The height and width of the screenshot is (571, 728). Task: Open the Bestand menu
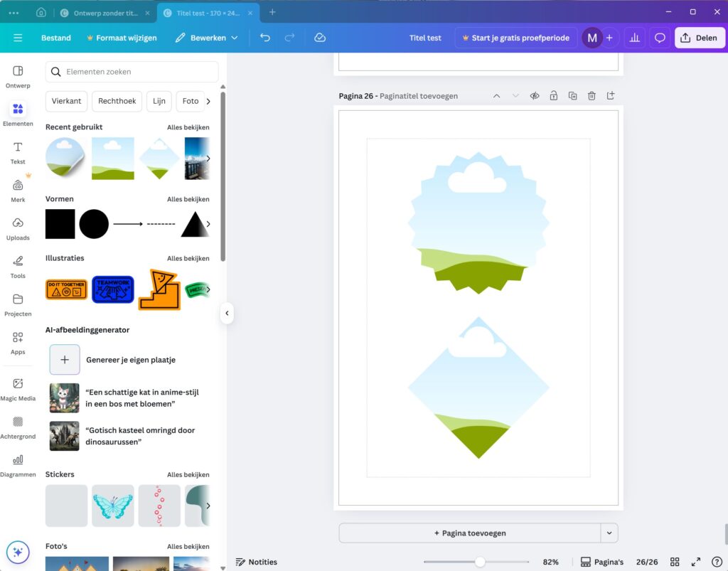pyautogui.click(x=56, y=38)
